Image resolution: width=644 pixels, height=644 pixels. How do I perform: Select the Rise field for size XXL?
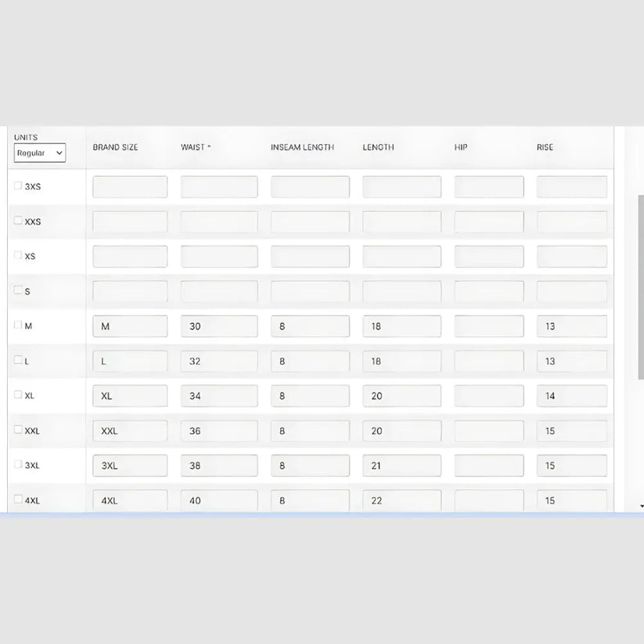click(571, 431)
